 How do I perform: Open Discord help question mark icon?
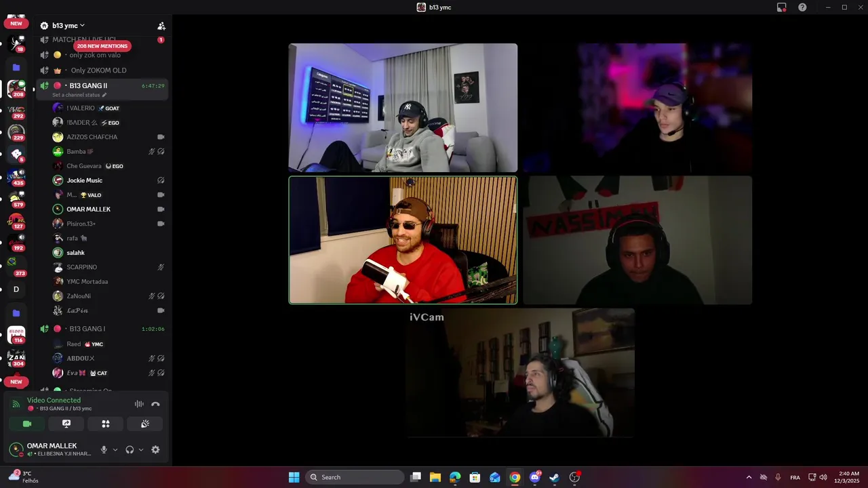point(802,7)
